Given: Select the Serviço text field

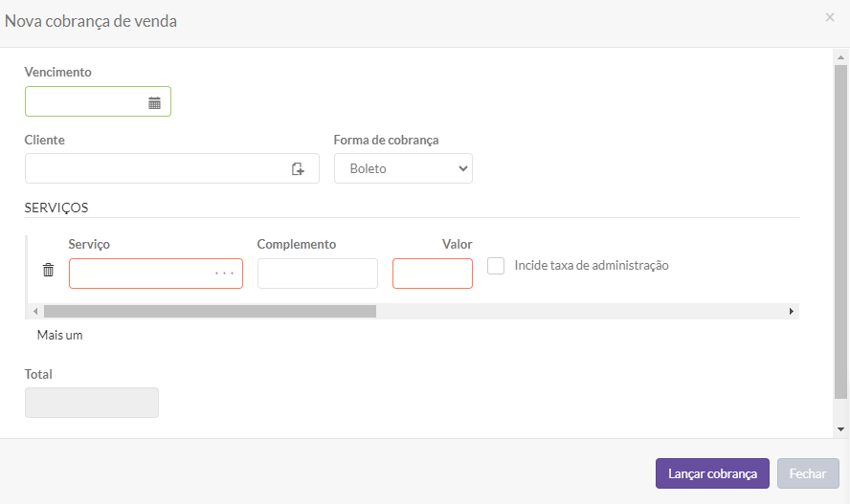Looking at the screenshot, I should click(139, 274).
